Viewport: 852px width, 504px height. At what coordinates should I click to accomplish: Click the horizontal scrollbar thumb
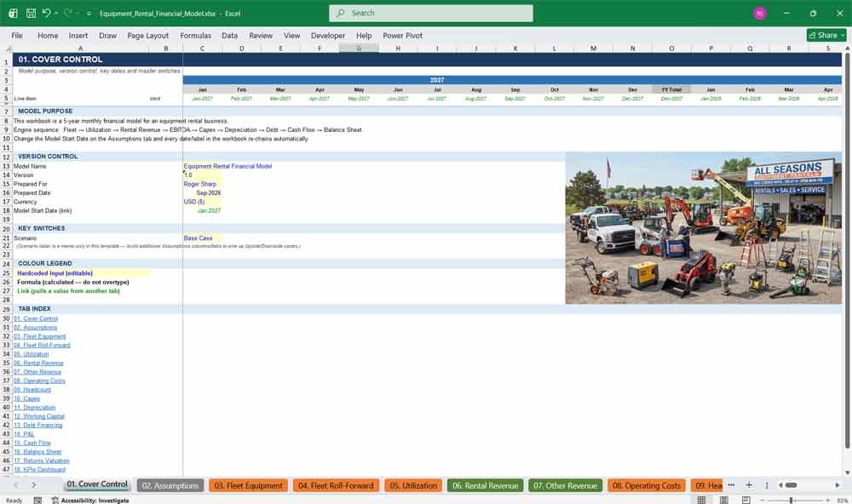coord(792,485)
